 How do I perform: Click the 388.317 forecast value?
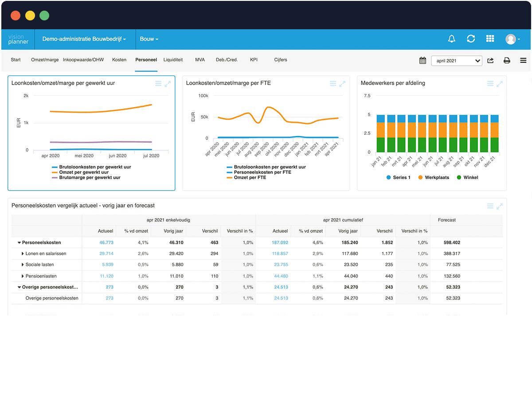(x=452, y=254)
